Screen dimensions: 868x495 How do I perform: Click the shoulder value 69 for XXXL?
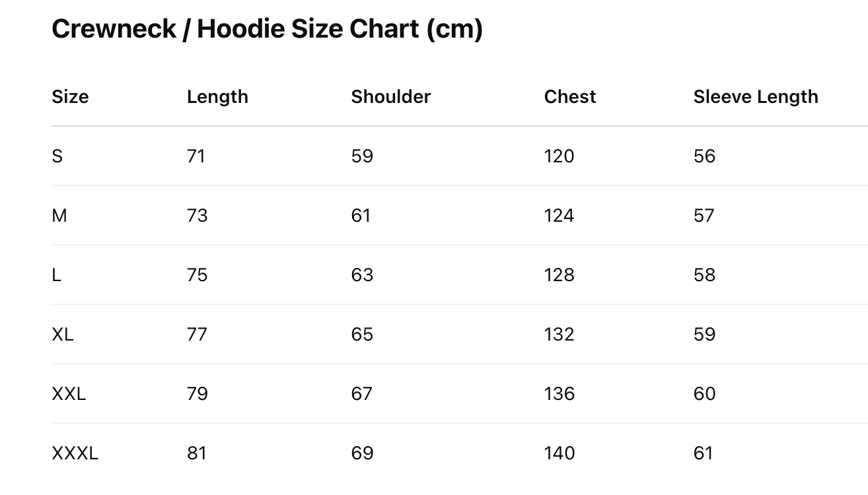[362, 453]
